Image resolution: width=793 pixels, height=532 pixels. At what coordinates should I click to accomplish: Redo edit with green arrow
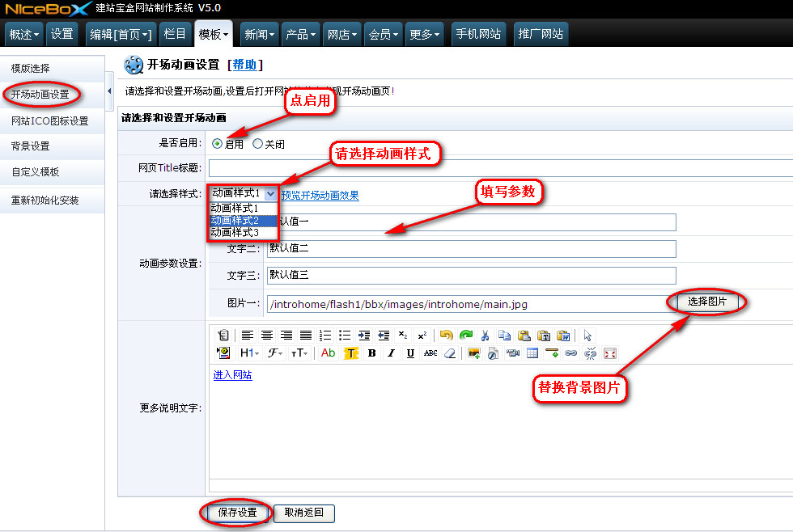[x=466, y=335]
